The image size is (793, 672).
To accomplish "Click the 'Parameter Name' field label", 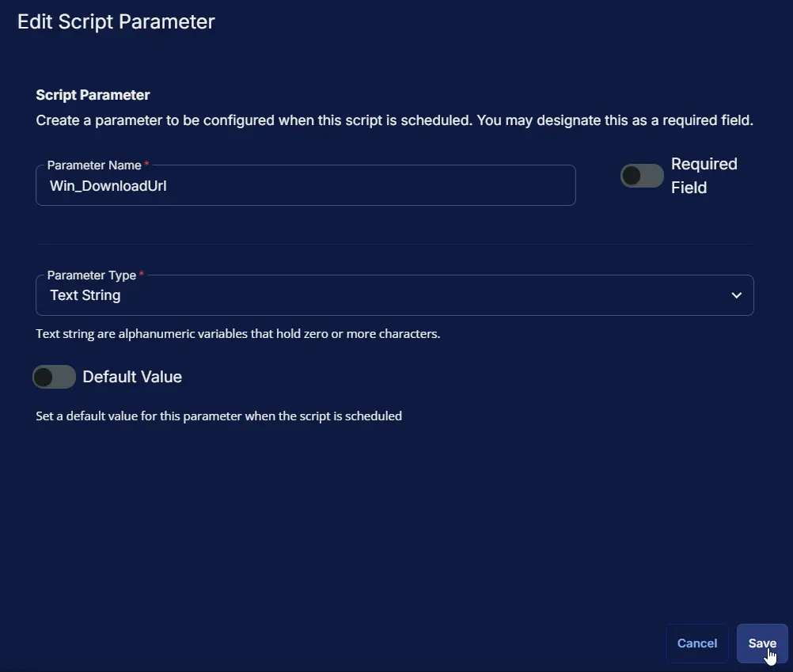I will coord(94,165).
